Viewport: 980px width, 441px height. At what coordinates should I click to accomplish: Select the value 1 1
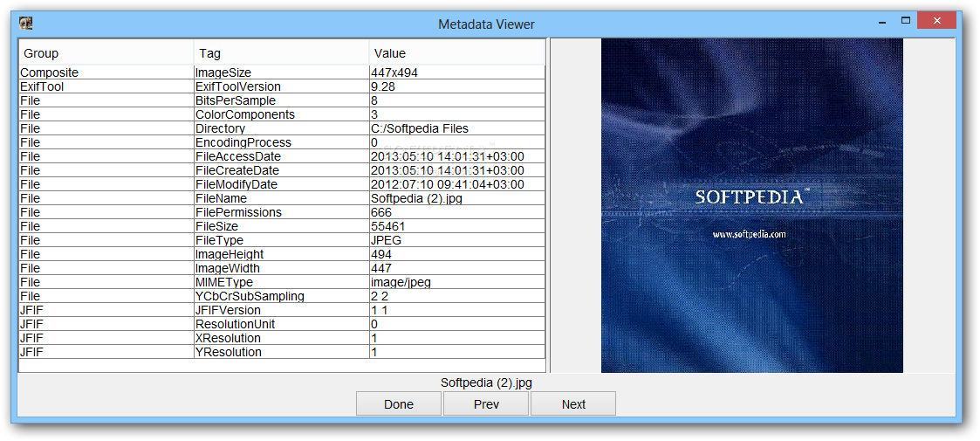point(457,310)
